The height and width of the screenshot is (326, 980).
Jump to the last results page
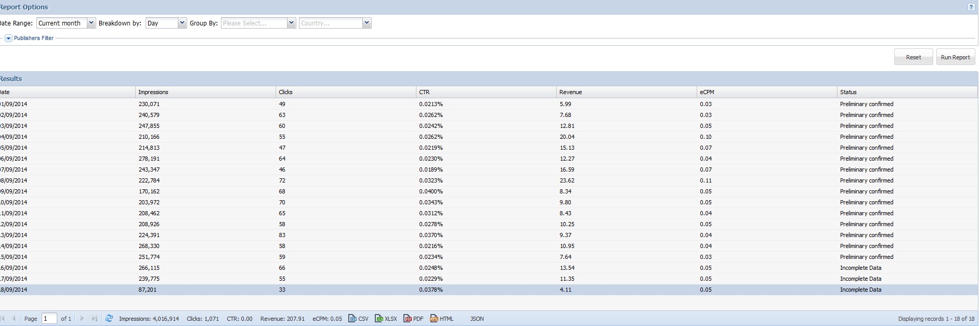pos(94,319)
